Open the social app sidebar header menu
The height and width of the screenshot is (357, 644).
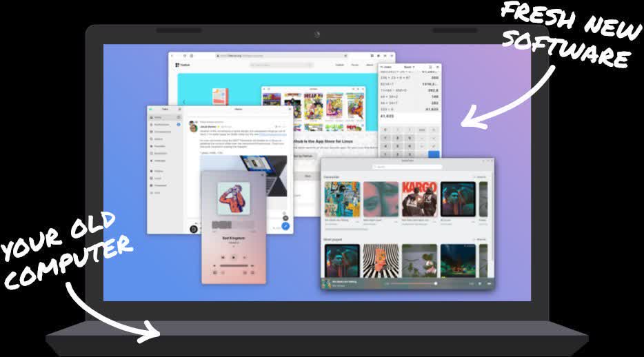[x=180, y=109]
